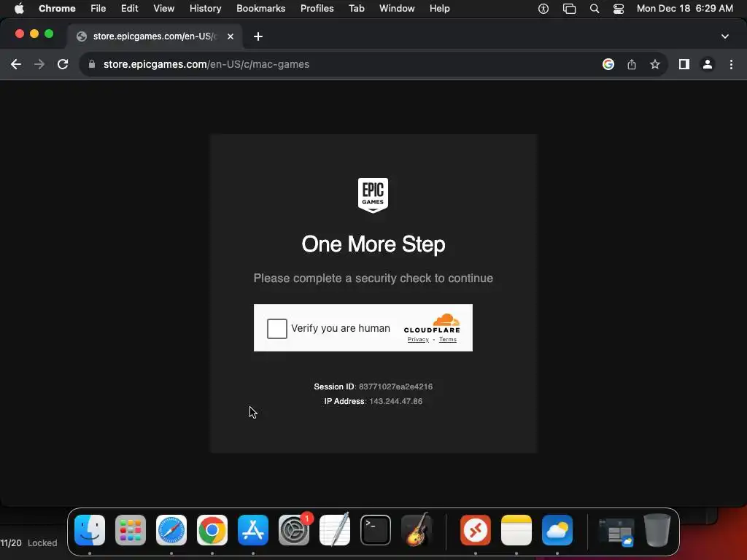Open Google Chrome from the Dock
The height and width of the screenshot is (560, 747).
click(212, 530)
